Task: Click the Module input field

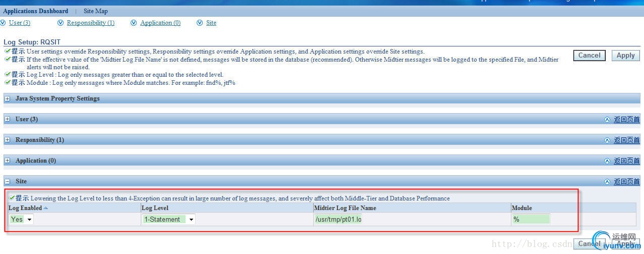Action: click(x=531, y=219)
